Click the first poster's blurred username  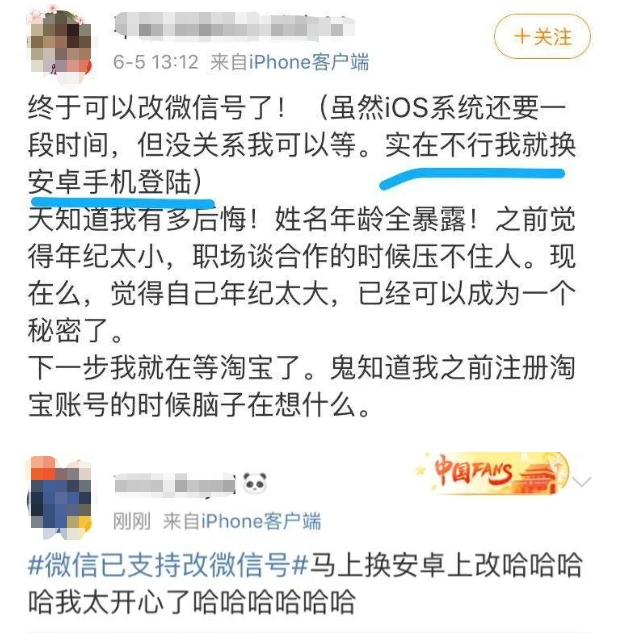coord(234,25)
